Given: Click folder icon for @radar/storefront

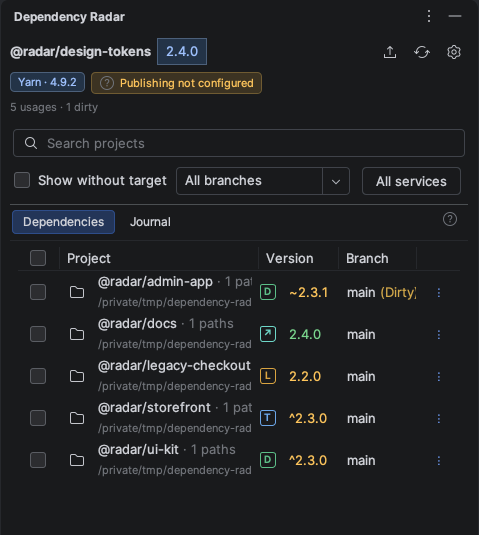Looking at the screenshot, I should point(77,418).
